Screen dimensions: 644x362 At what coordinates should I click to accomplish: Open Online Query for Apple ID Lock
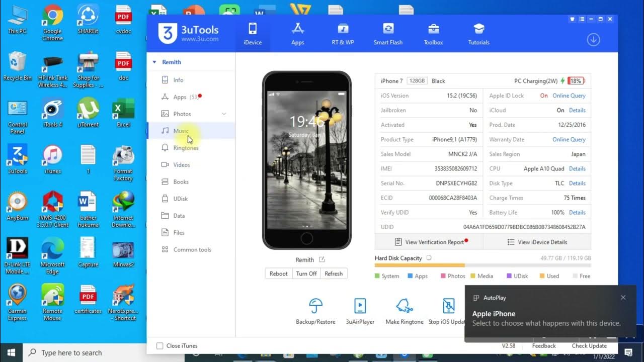tap(569, 96)
